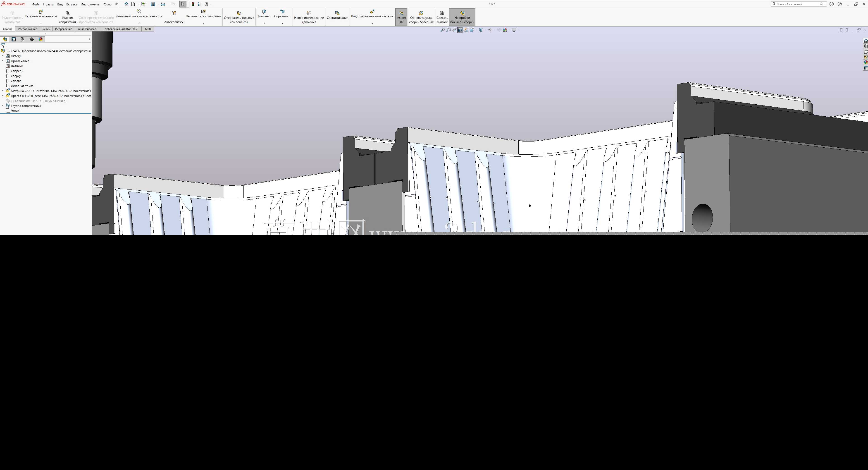Open Edit Appearance color ball in view toolbar
The width and height of the screenshot is (868, 470).
(505, 30)
